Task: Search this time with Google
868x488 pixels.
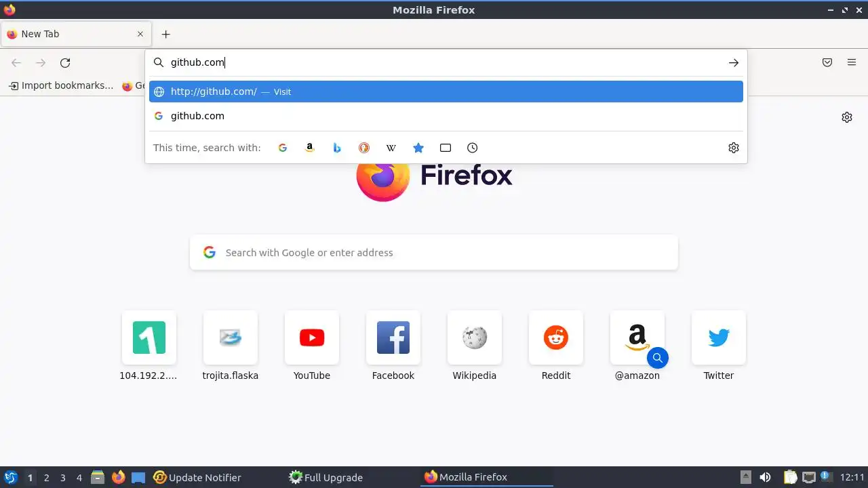Action: click(x=283, y=148)
